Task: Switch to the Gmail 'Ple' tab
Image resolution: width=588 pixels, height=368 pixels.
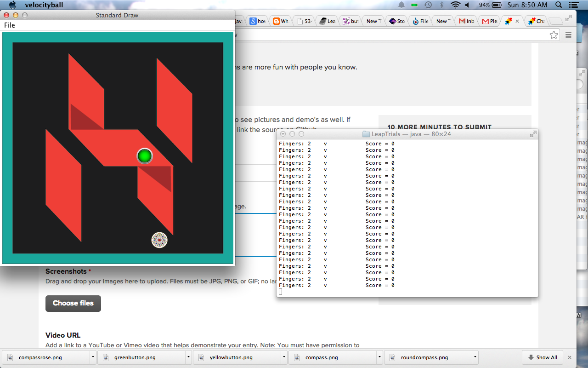Action: tap(490, 21)
